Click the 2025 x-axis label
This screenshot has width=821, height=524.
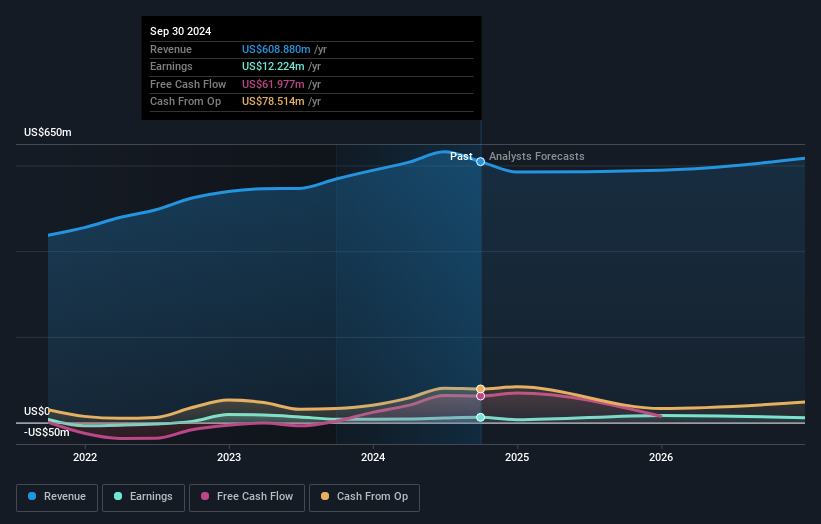point(517,457)
